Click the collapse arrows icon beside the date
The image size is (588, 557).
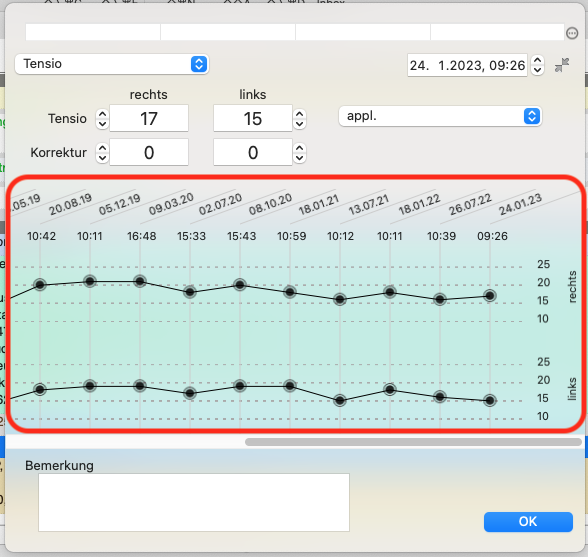click(x=562, y=65)
